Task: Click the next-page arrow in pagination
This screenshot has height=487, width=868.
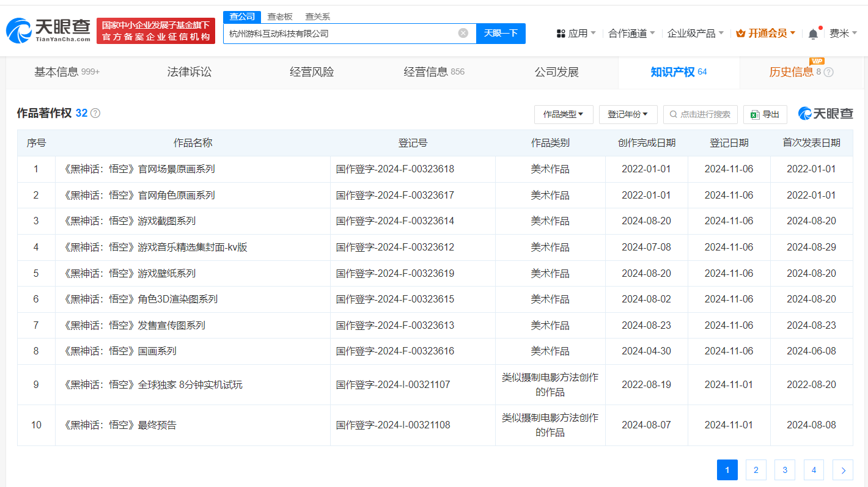Action: 843,470
